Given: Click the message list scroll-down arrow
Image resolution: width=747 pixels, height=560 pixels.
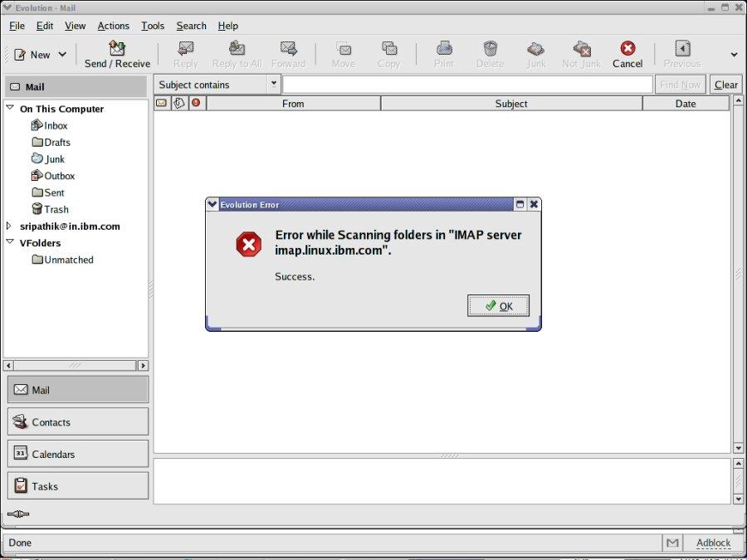Looking at the screenshot, I should click(x=738, y=448).
